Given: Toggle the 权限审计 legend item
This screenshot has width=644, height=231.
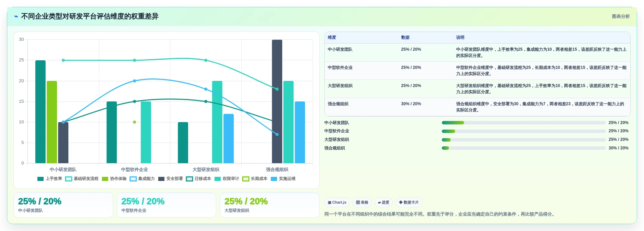Looking at the screenshot, I should point(227,179).
